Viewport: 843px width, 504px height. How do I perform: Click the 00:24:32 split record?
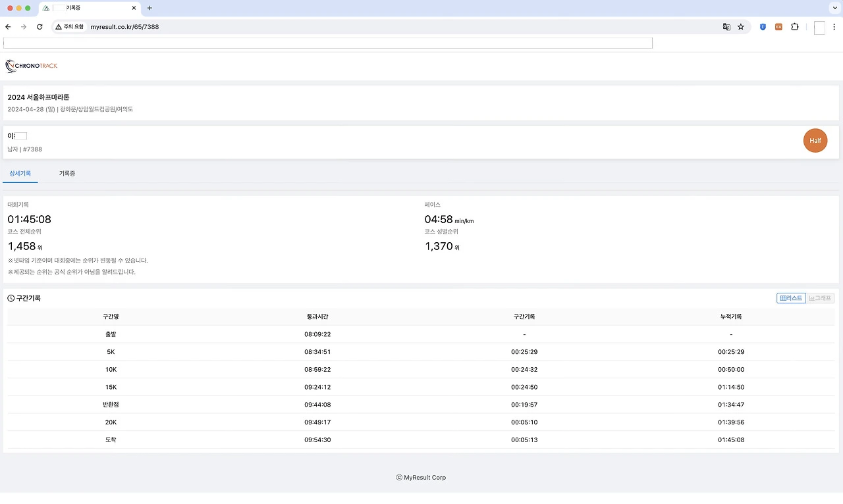tap(524, 370)
